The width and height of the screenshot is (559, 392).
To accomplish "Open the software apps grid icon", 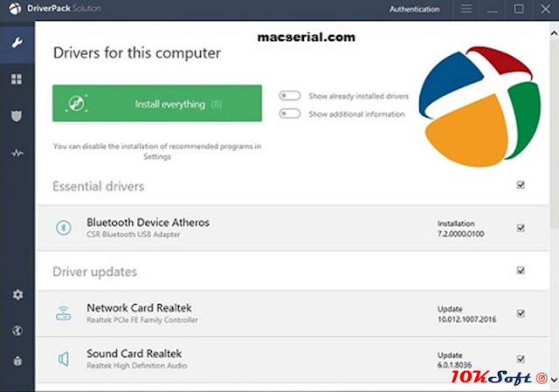I will pyautogui.click(x=17, y=79).
